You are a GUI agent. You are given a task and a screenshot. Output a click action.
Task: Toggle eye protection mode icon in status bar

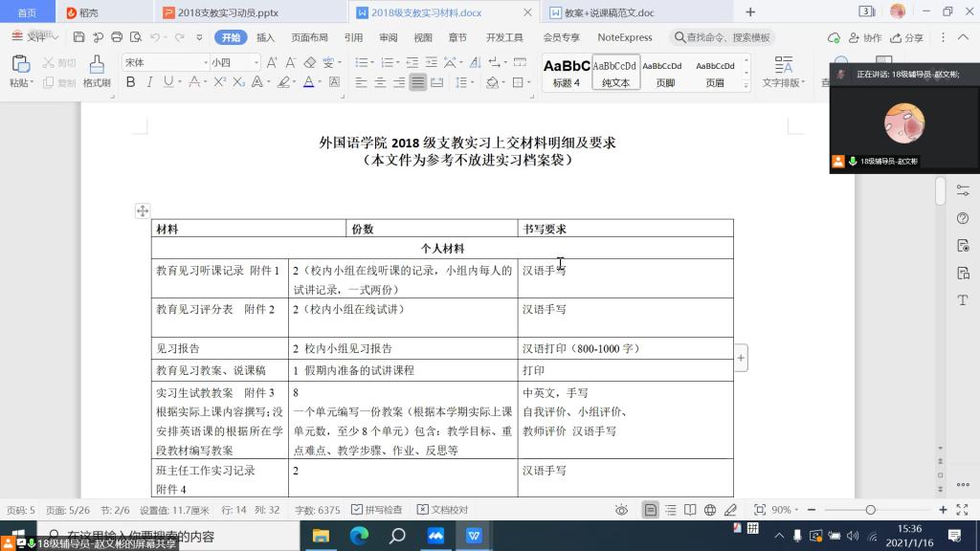pos(622,510)
